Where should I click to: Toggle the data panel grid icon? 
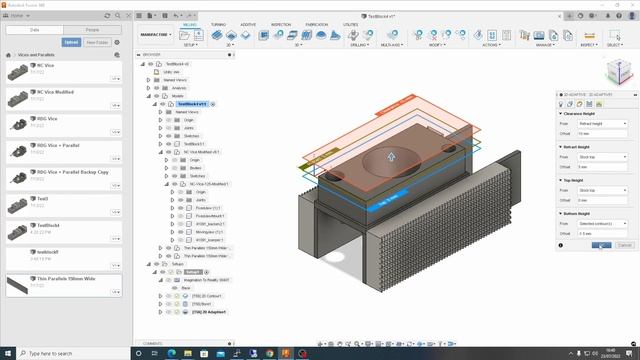click(x=139, y=16)
